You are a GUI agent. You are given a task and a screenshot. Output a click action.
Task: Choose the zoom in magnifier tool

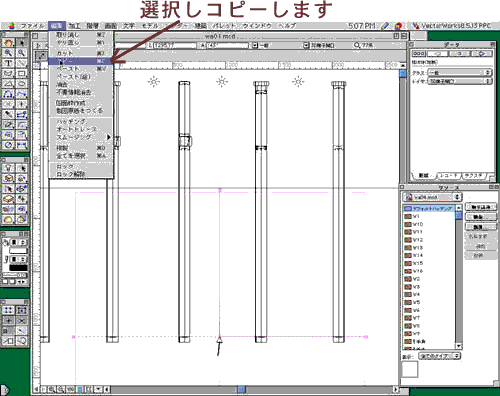pos(9,53)
